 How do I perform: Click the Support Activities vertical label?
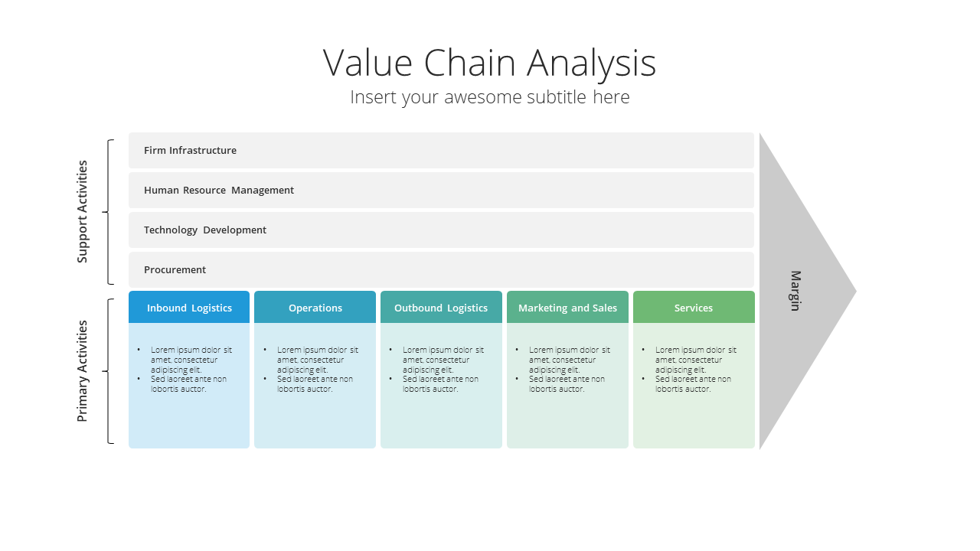(83, 212)
